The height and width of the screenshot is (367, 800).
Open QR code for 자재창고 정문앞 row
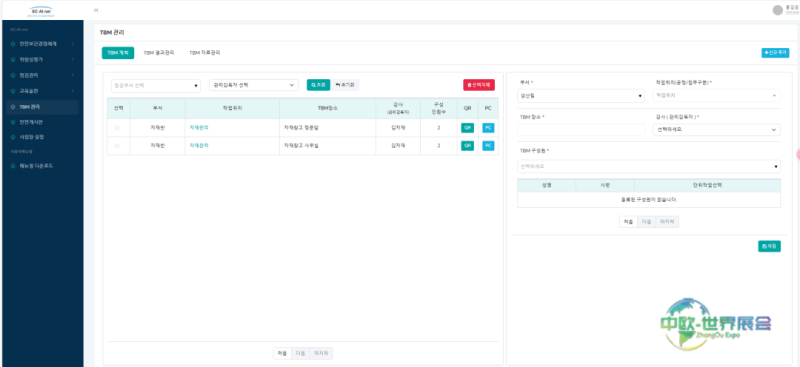(x=467, y=128)
